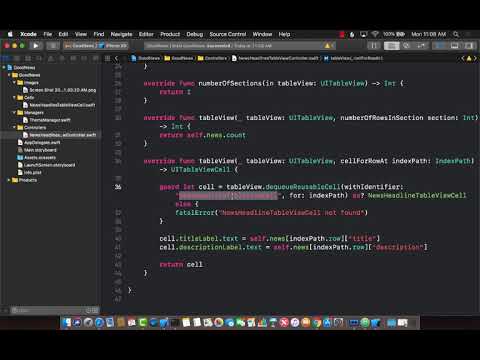Open the Debug menu
Image resolution: width=480 pixels, height=360 pixels.
point(195,34)
